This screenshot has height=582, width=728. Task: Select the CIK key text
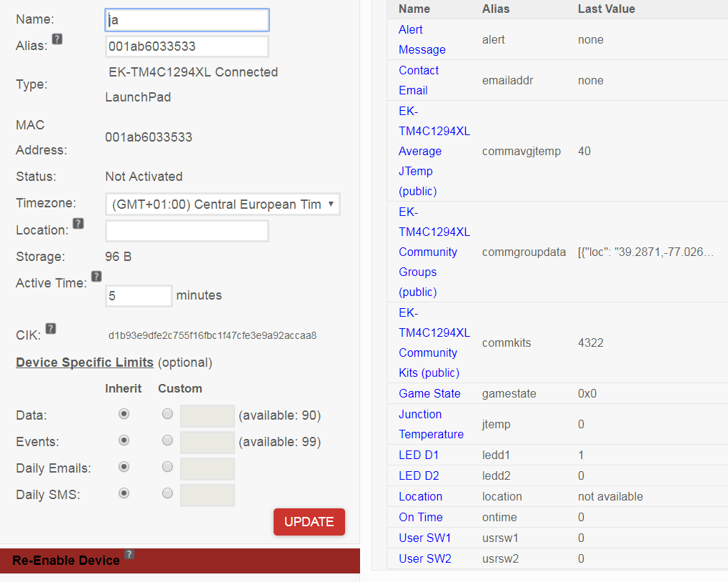coord(212,335)
